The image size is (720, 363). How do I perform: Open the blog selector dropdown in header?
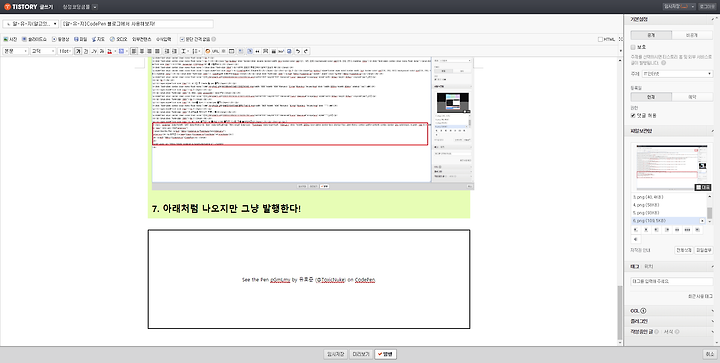(95, 7)
